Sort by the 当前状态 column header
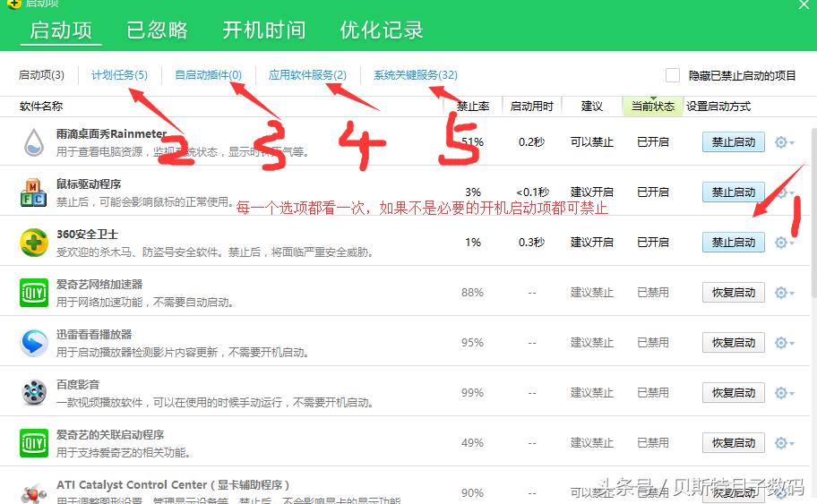Image resolution: width=817 pixels, height=504 pixels. [653, 107]
